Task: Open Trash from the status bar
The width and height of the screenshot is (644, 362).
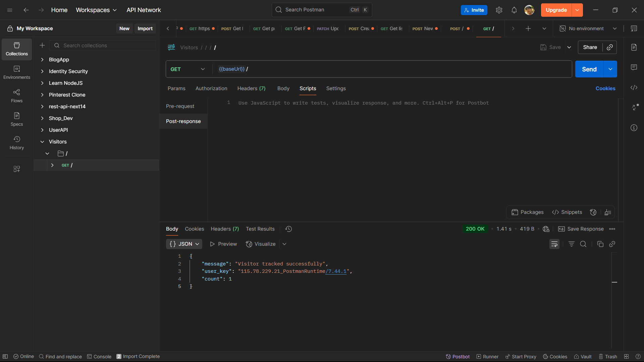Action: 608,357
